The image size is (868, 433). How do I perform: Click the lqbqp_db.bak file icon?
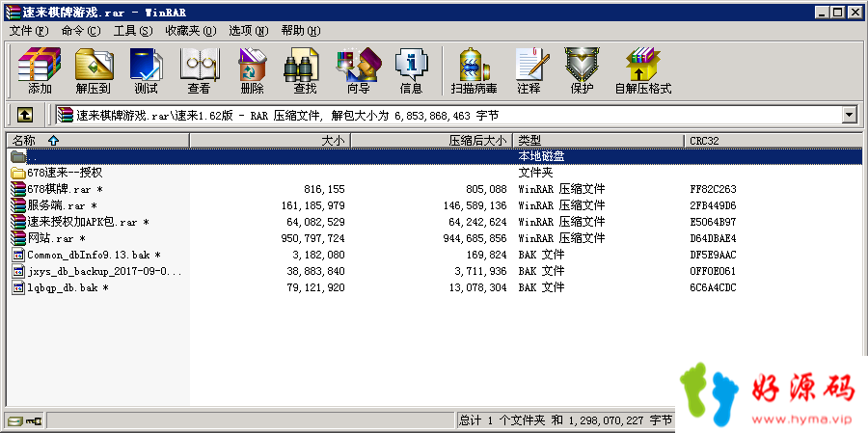pyautogui.click(x=18, y=288)
